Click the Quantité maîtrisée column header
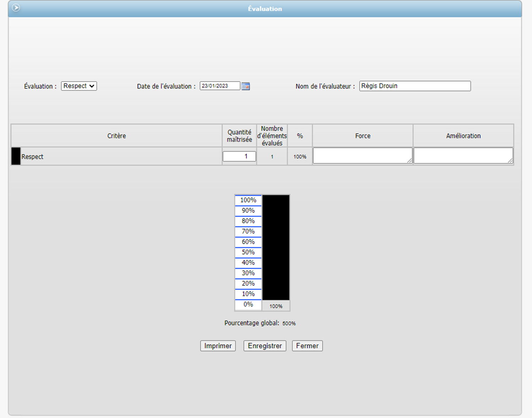Image resolution: width=532 pixels, height=418 pixels. pyautogui.click(x=239, y=136)
